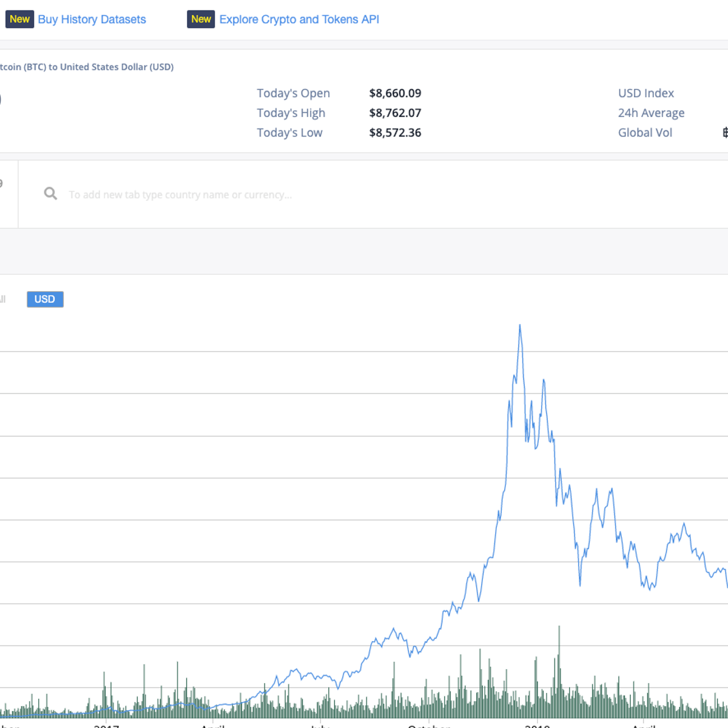Expand the 24h Average statistic
This screenshot has height=728, width=728.
point(651,113)
